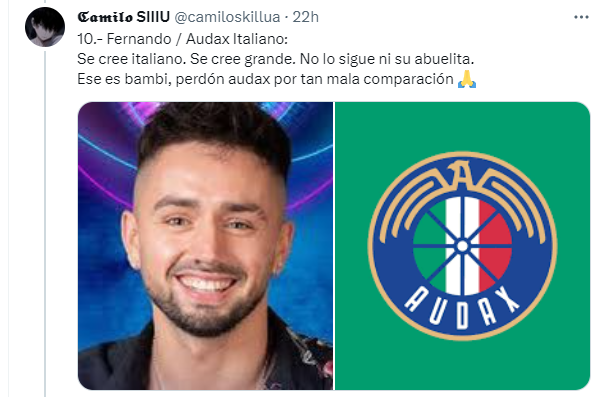Click the line starting 'Ese es bambi'
Screen dimensions: 598x402
[x=265, y=79]
